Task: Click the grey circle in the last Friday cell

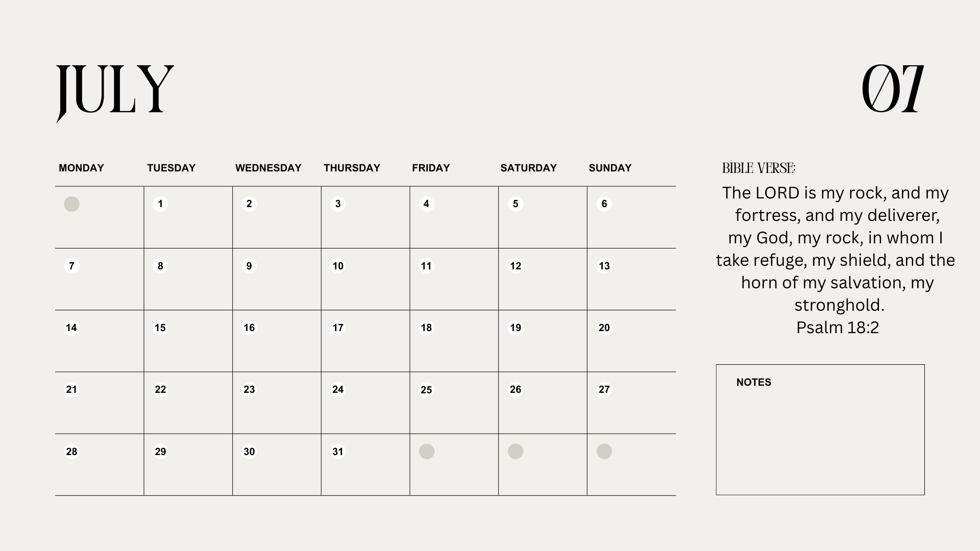Action: click(427, 452)
